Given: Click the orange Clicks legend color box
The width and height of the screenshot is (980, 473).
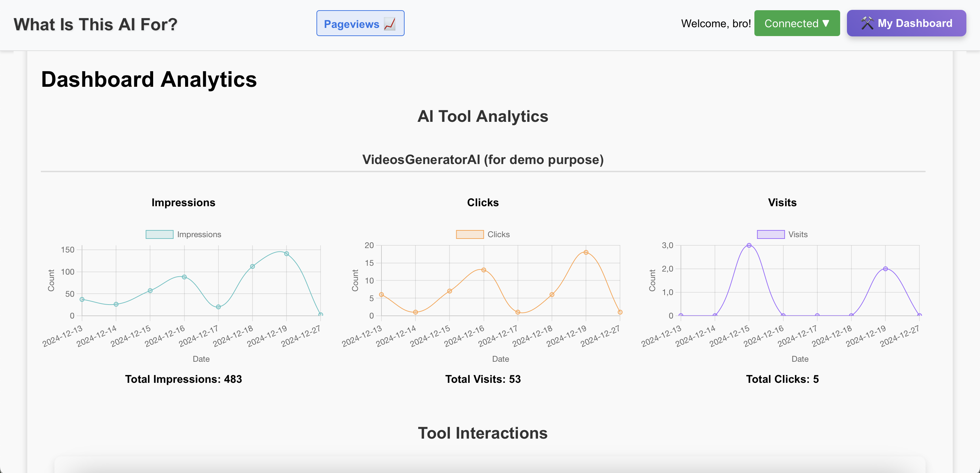Looking at the screenshot, I should (x=470, y=234).
